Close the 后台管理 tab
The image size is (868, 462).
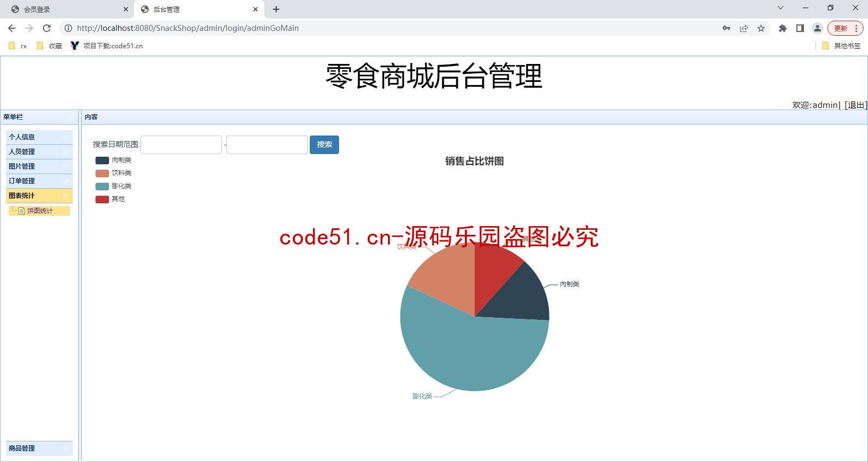tap(256, 9)
